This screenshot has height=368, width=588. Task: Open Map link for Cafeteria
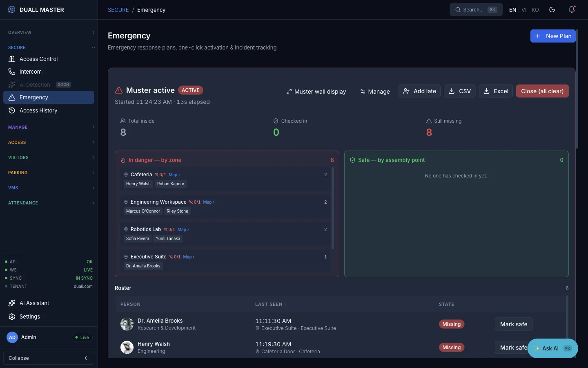pyautogui.click(x=174, y=175)
